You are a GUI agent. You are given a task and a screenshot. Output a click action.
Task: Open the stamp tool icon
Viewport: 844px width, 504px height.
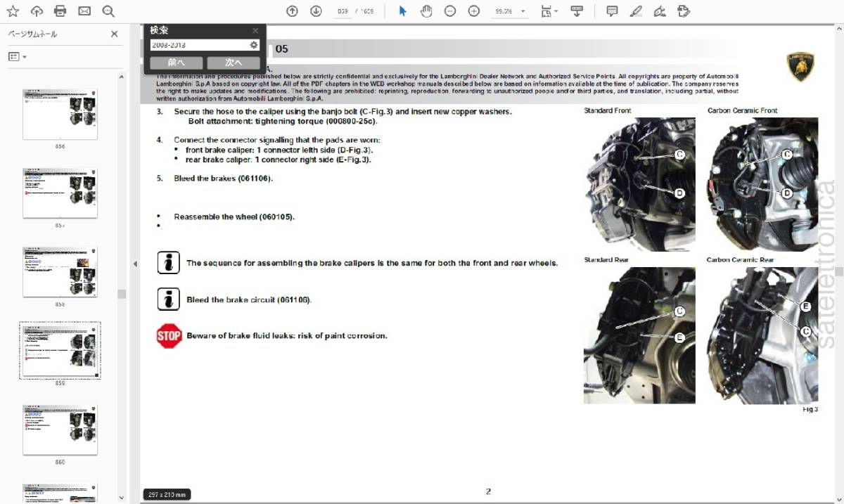683,11
